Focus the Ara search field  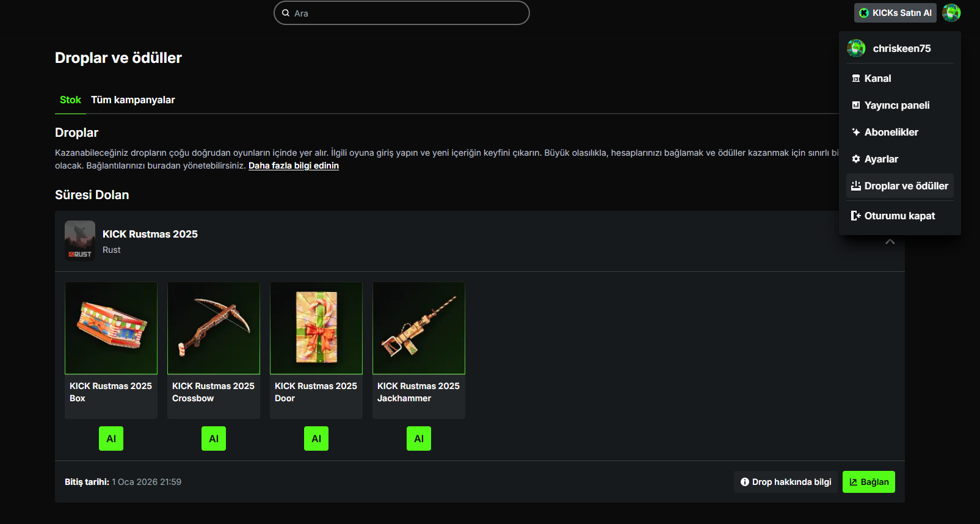coord(402,13)
